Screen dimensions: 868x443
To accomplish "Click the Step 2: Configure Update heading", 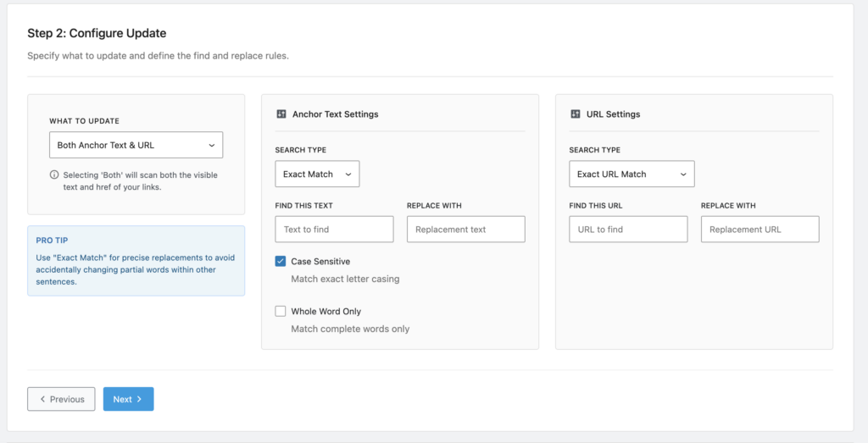I will point(97,34).
